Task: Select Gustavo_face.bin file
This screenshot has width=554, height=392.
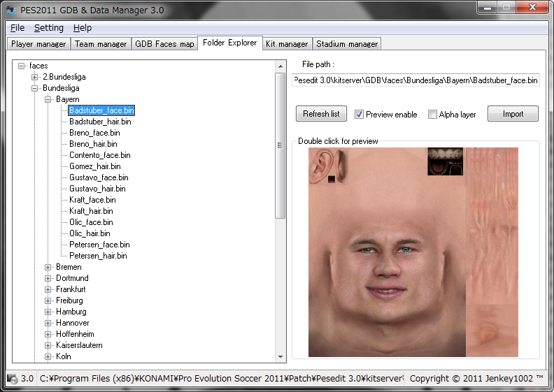Action: click(x=99, y=177)
